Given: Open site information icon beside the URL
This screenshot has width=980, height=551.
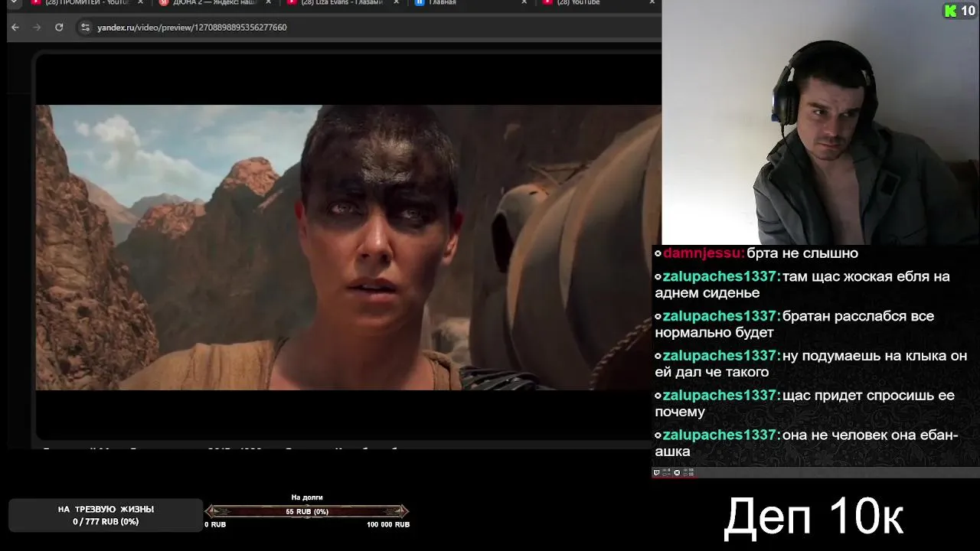Looking at the screenshot, I should point(85,28).
